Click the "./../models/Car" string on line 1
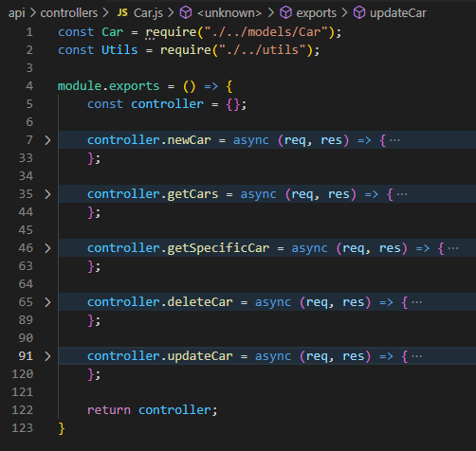This screenshot has height=451, width=476. (x=266, y=32)
